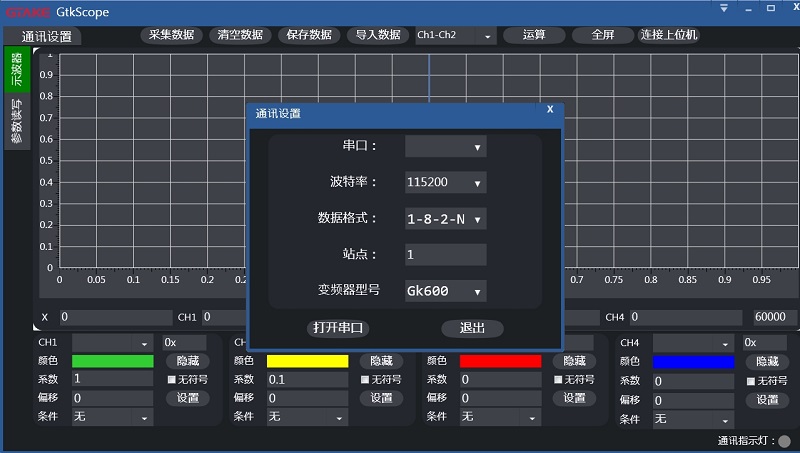Click the blue CH4 color swatch
Screen dimensions: 800x453
693,362
